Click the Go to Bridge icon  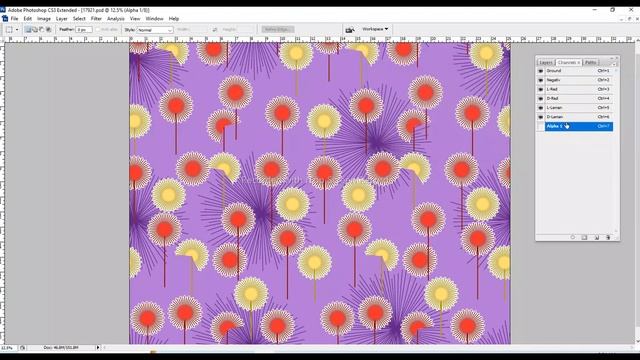click(350, 30)
